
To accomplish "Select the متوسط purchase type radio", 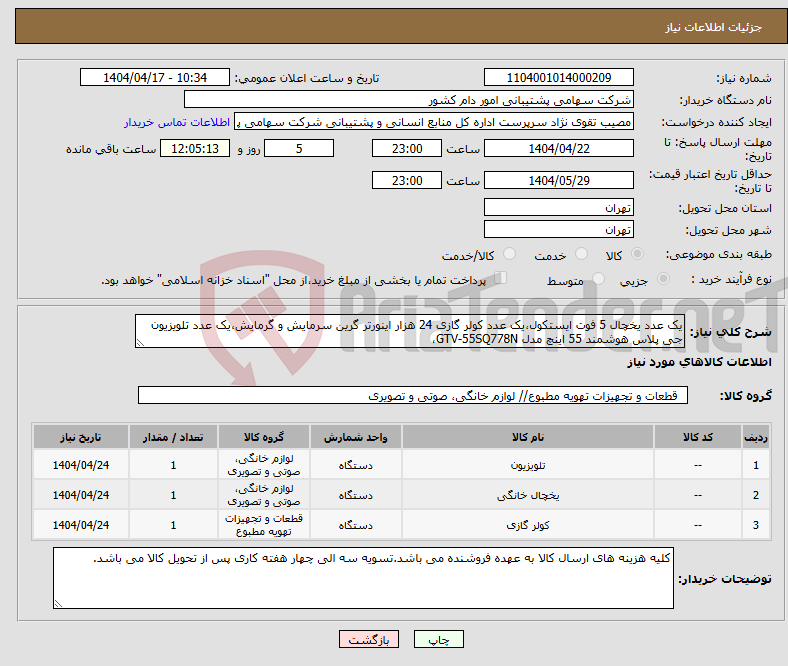I will 598,279.
